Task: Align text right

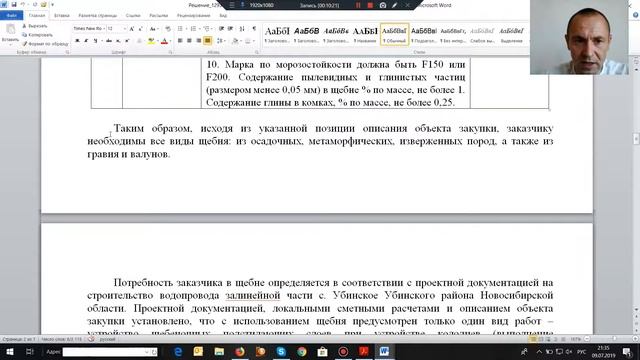Action: click(199, 41)
